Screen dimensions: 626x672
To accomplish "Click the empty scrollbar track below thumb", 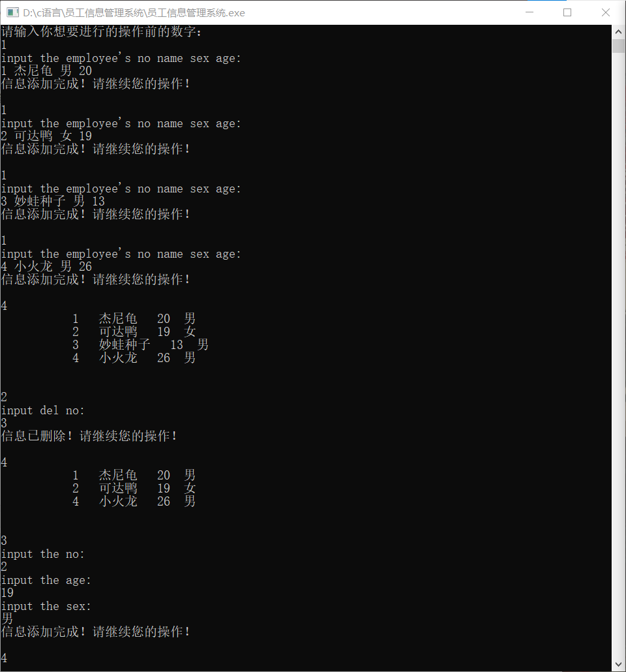I will pos(618,356).
